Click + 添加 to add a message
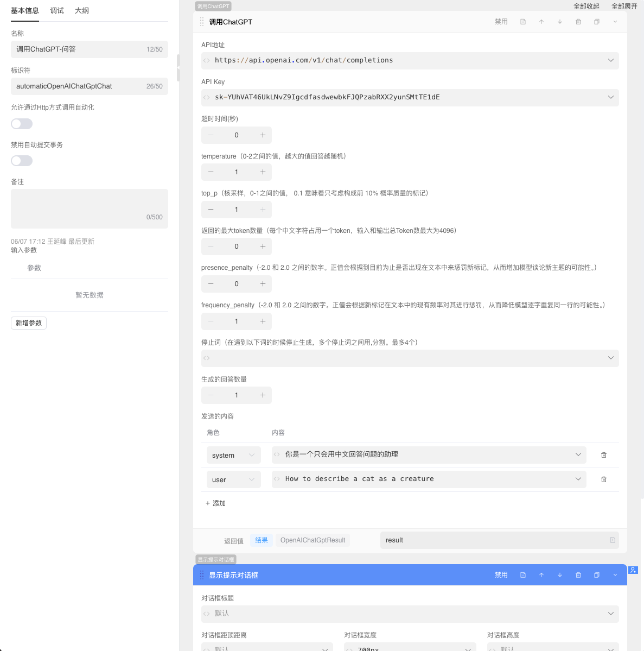644x651 pixels. [215, 503]
